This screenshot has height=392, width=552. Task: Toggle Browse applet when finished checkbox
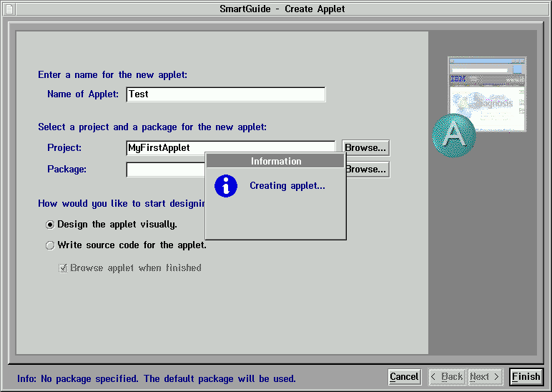(63, 268)
